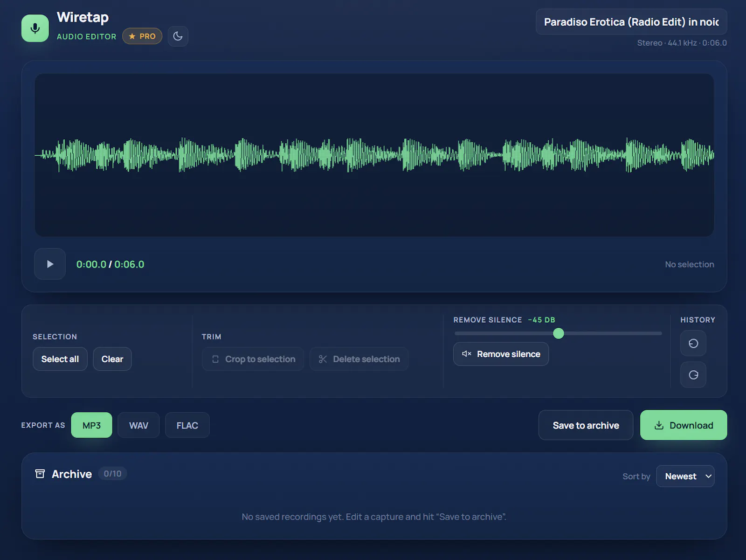The width and height of the screenshot is (746, 560).
Task: Open the Sort by Newest dropdown
Action: [685, 476]
